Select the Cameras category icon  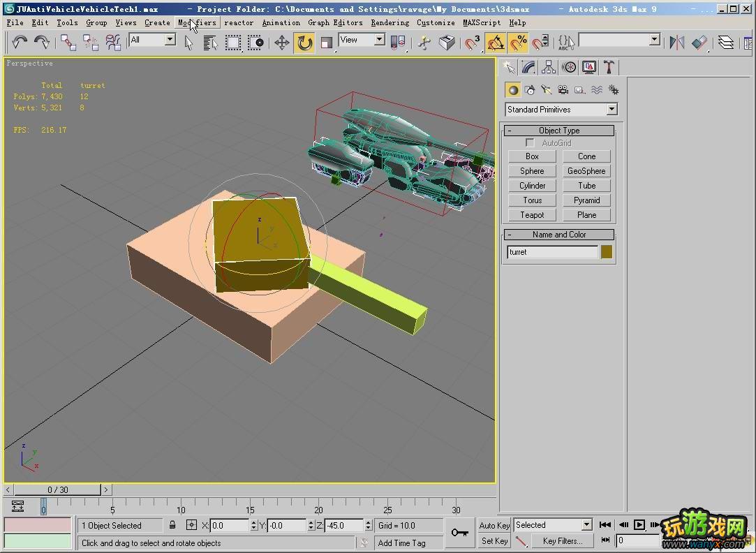point(563,90)
